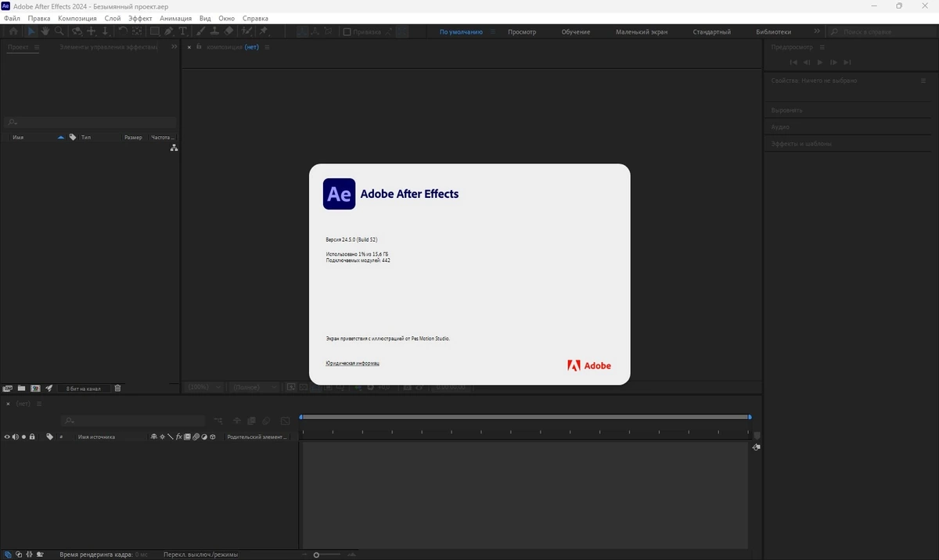Click the shy layer switch column icon
Image resolution: width=939 pixels, height=560 pixels.
[154, 436]
